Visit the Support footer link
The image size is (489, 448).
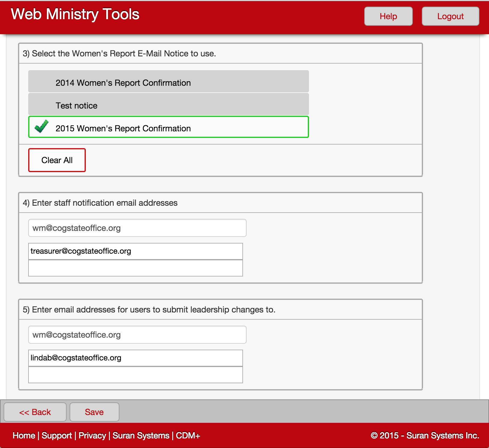point(57,435)
